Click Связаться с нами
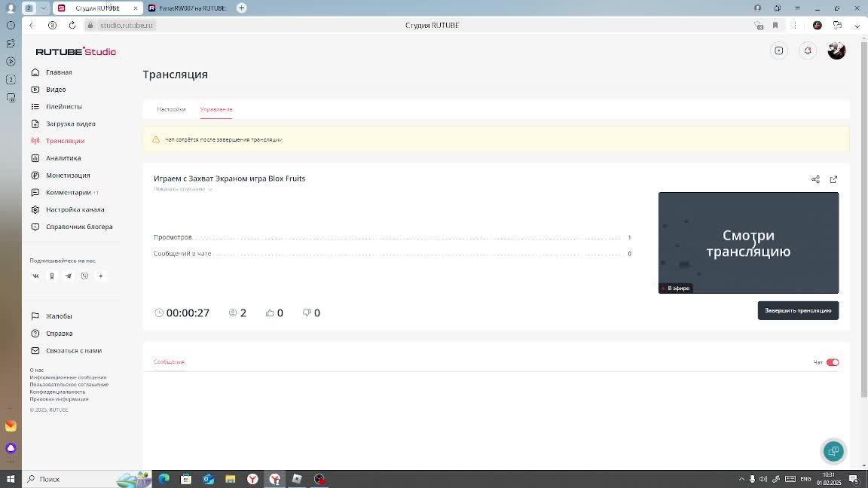 [73, 351]
